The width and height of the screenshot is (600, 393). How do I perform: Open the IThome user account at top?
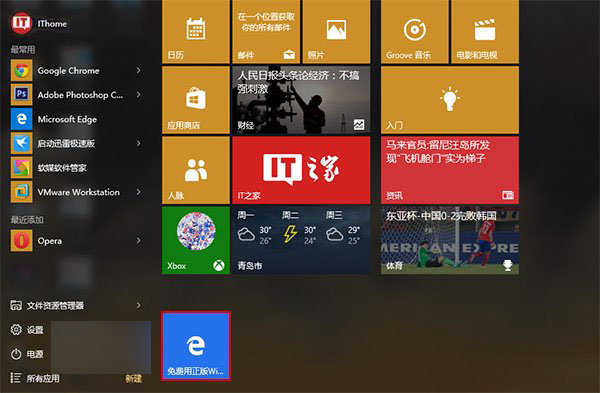tap(39, 23)
